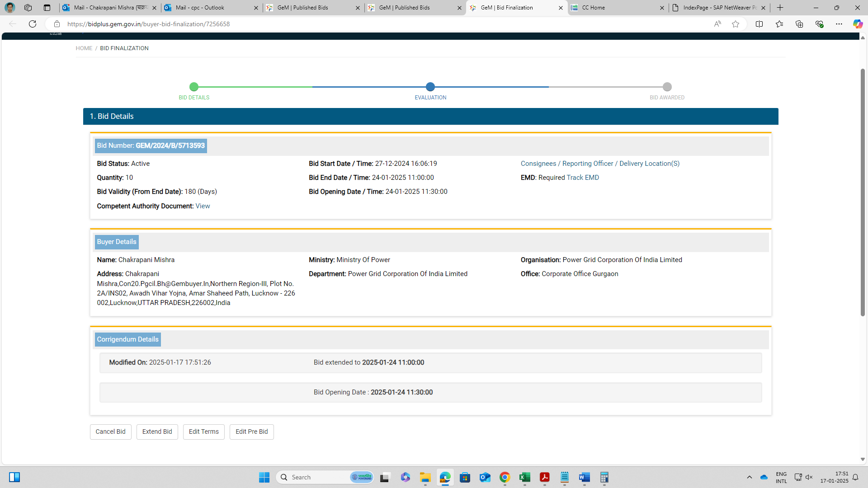This screenshot has height=488, width=868.
Task: Open Widgets panel icon on taskbar
Action: click(14, 477)
